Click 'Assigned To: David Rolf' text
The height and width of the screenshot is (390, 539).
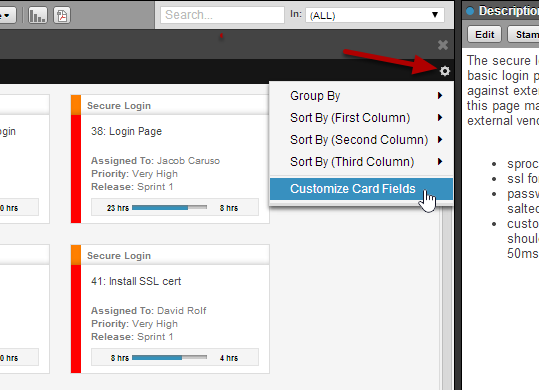(148, 311)
